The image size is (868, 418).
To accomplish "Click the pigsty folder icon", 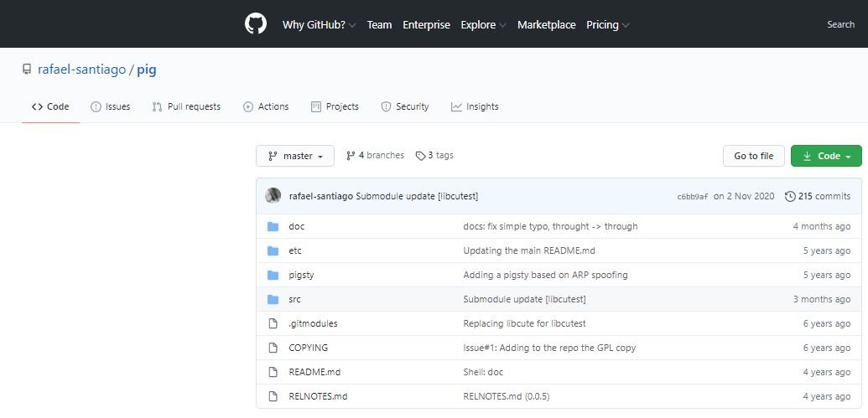I will tap(273, 276).
